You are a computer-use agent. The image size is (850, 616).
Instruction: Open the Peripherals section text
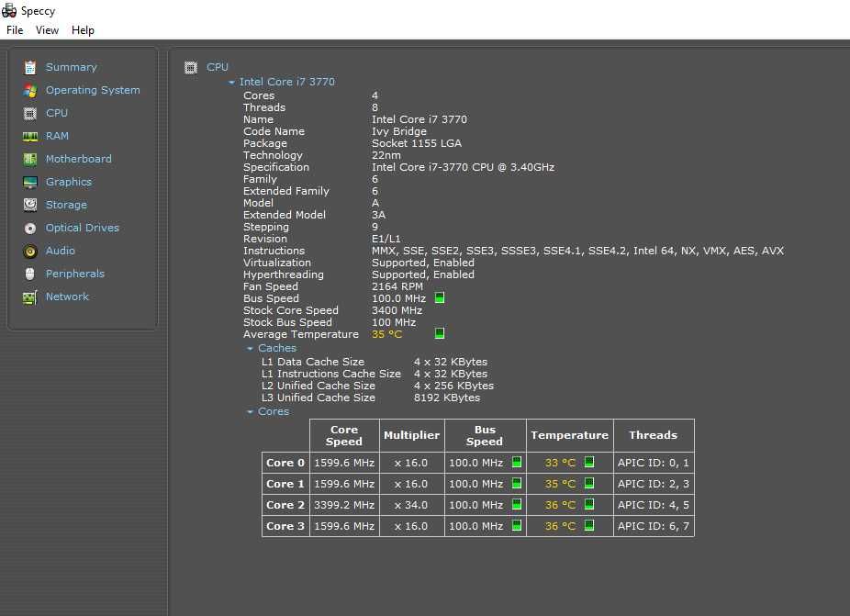[74, 274]
